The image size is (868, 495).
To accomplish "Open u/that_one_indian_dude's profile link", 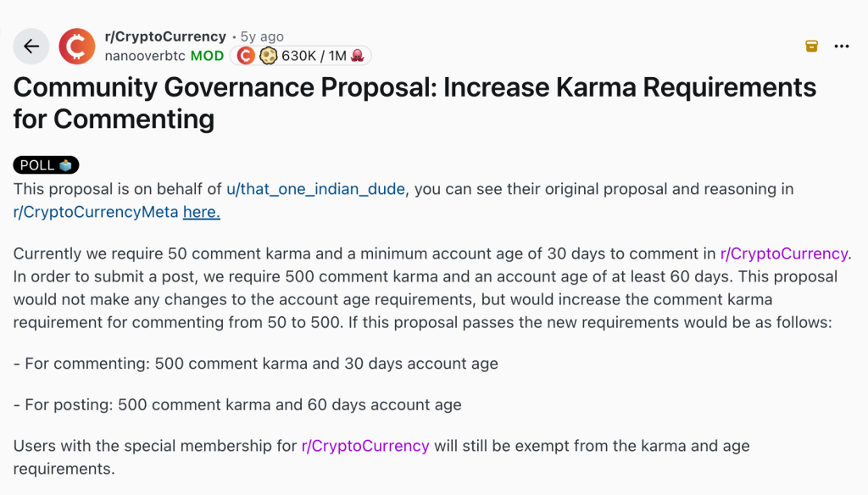I will pos(317,188).
